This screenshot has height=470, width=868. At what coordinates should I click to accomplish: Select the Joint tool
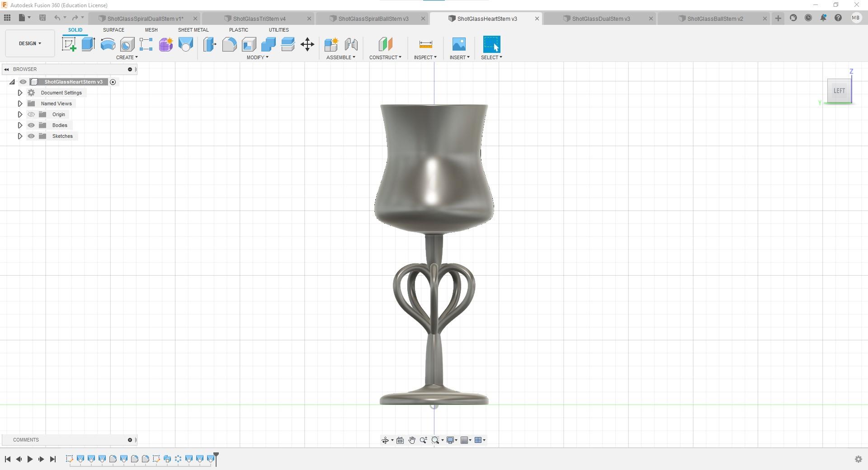(351, 44)
